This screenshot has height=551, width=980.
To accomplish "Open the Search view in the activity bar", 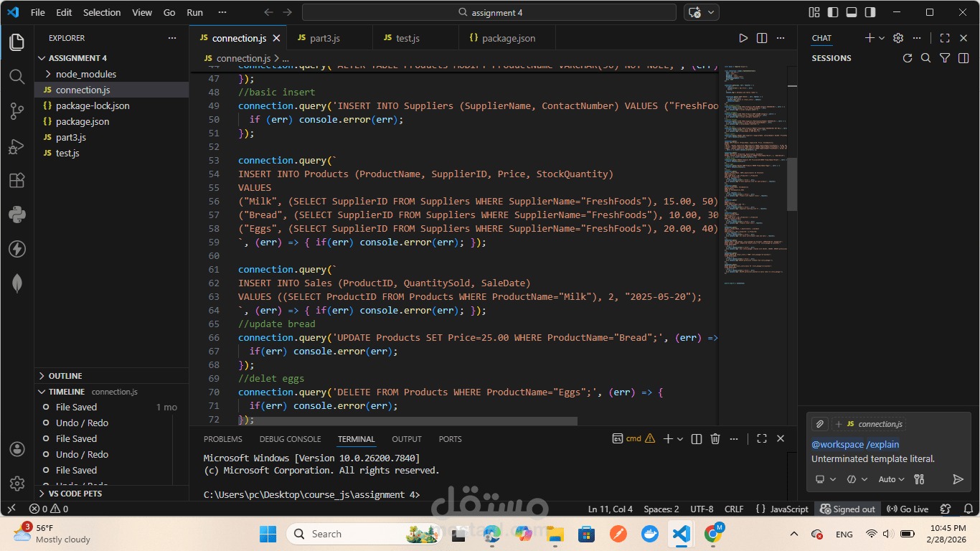I will click(17, 77).
